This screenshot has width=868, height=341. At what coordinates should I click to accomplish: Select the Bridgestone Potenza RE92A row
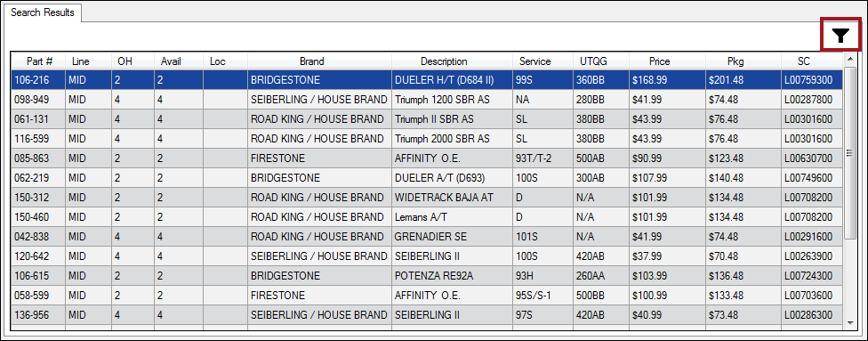(427, 276)
